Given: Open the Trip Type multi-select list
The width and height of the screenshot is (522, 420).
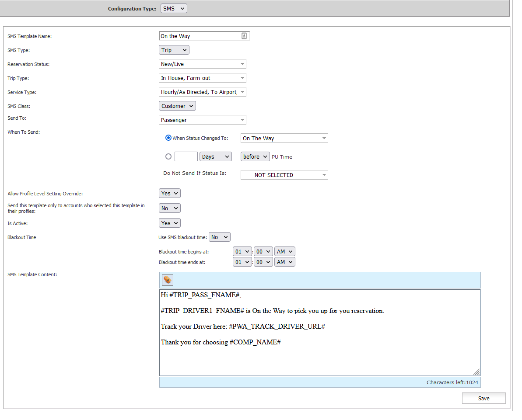Looking at the screenshot, I should point(202,78).
